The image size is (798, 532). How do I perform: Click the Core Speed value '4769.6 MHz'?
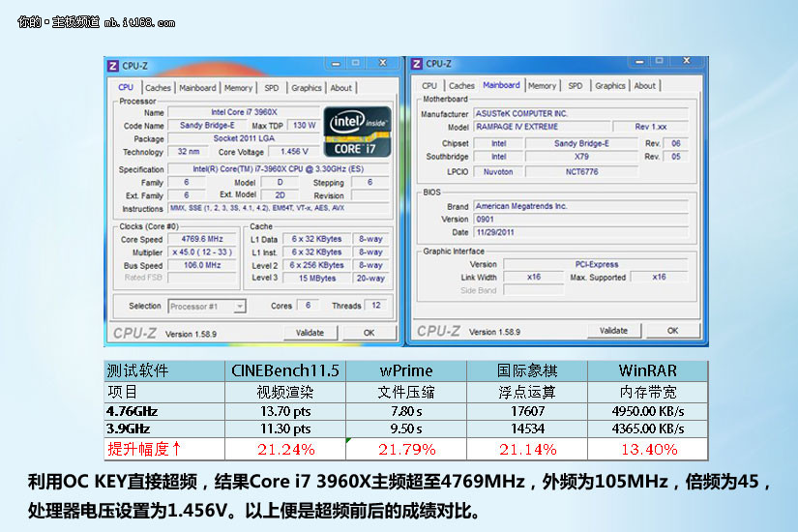click(x=202, y=239)
